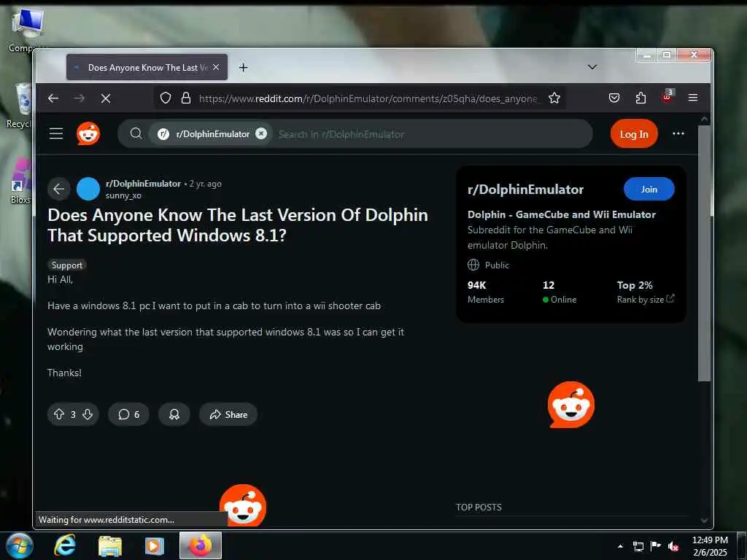
Task: Click the 94K Members count
Action: click(x=485, y=292)
